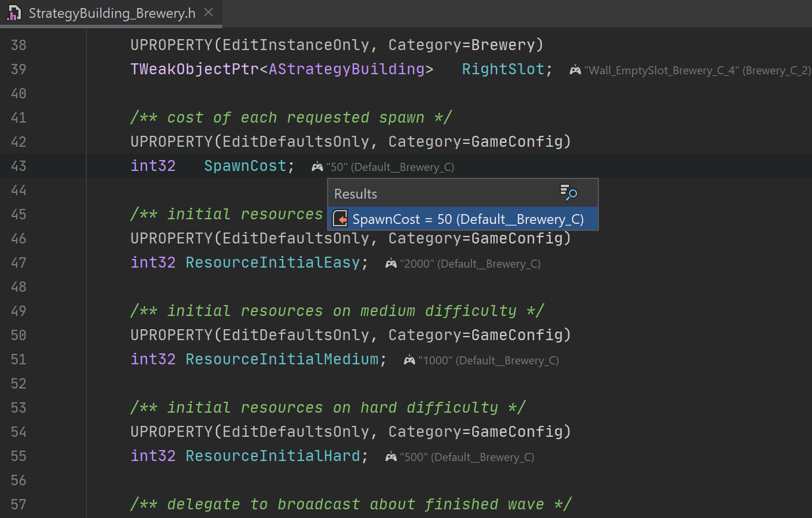The width and height of the screenshot is (812, 518).
Task: Close the StrategyBuilding_Brewery.h tab
Action: 208,12
